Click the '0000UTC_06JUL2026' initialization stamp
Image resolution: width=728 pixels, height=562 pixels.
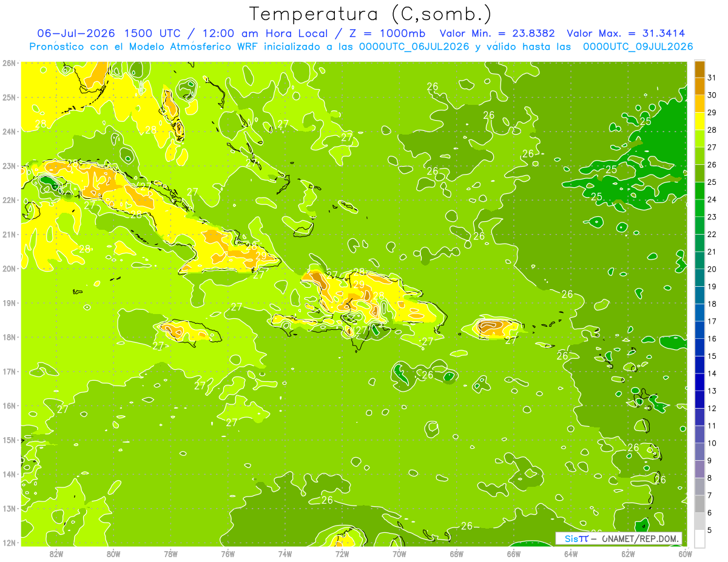[415, 46]
